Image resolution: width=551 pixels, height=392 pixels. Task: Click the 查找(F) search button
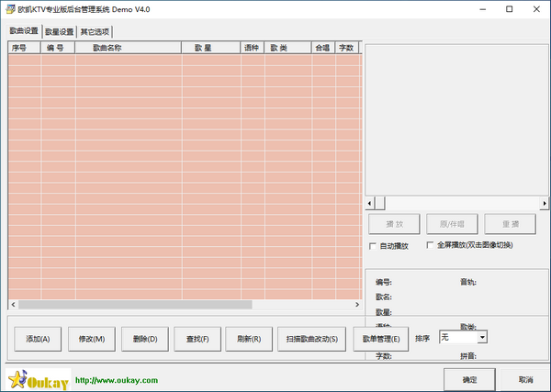click(x=197, y=339)
